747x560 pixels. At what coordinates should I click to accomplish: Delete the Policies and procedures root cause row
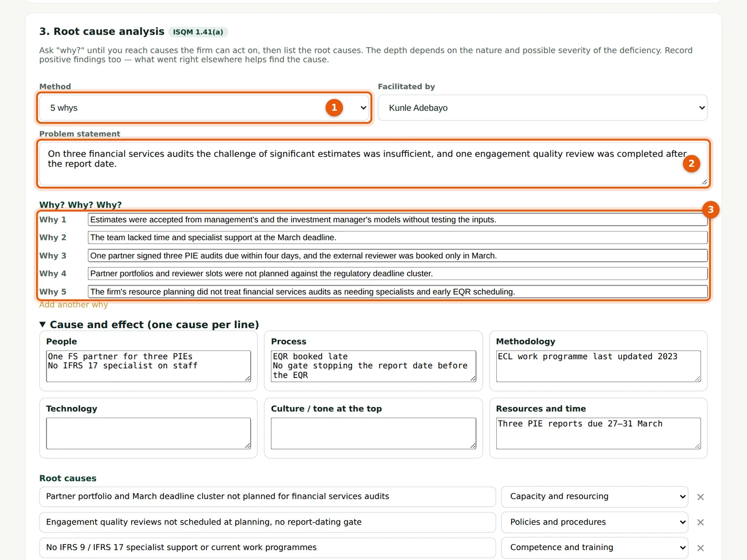[700, 522]
